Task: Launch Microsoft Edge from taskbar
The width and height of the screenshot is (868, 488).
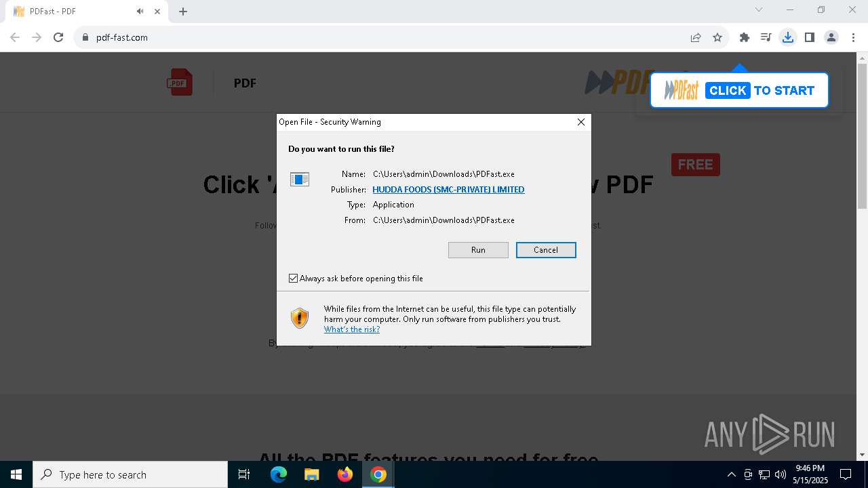Action: [x=278, y=474]
